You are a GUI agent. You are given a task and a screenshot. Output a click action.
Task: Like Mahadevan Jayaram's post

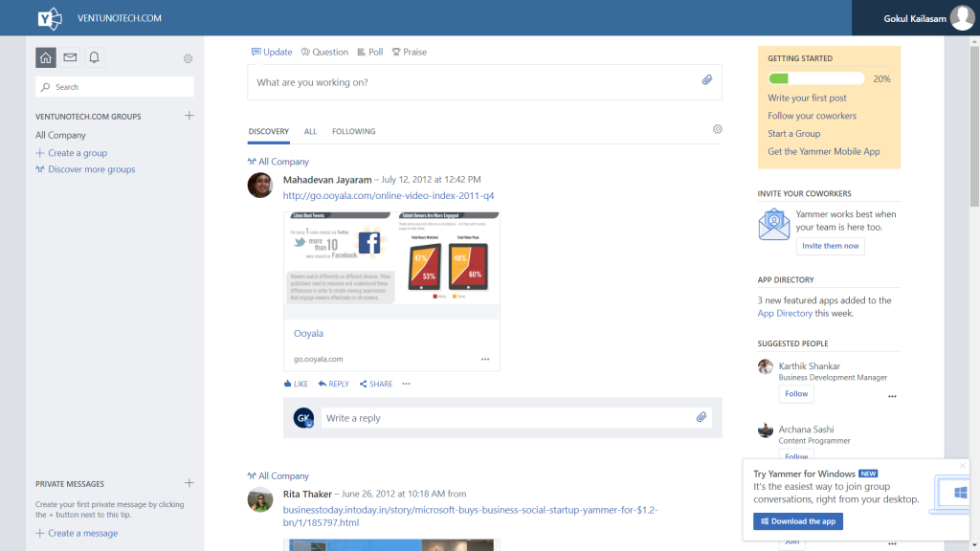pyautogui.click(x=296, y=384)
